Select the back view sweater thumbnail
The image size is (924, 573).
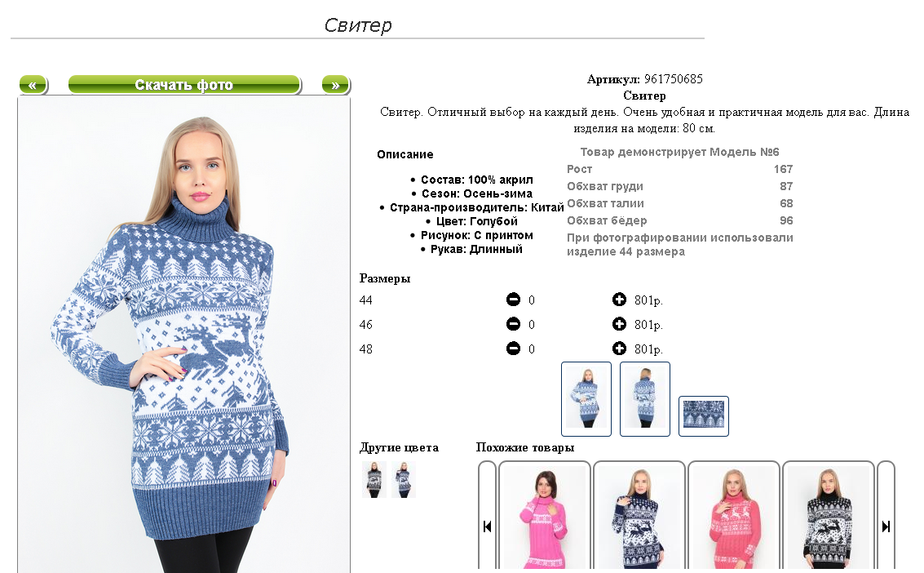pos(645,399)
